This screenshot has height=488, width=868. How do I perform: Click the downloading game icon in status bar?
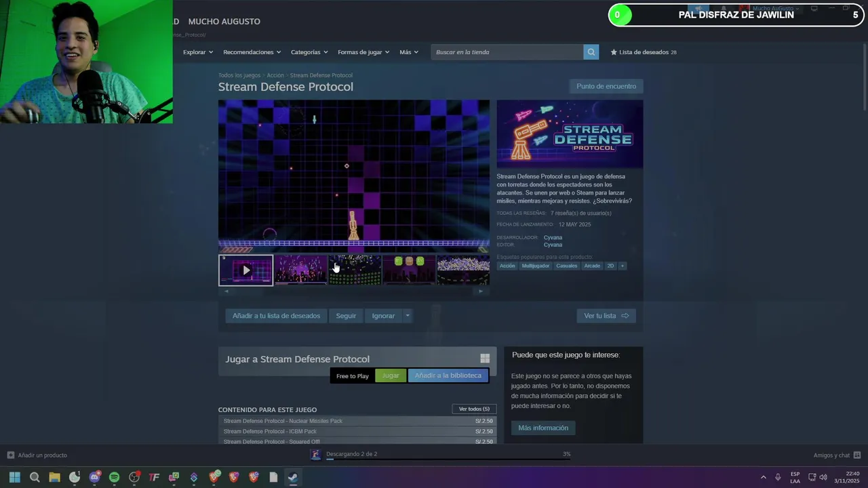(x=315, y=455)
